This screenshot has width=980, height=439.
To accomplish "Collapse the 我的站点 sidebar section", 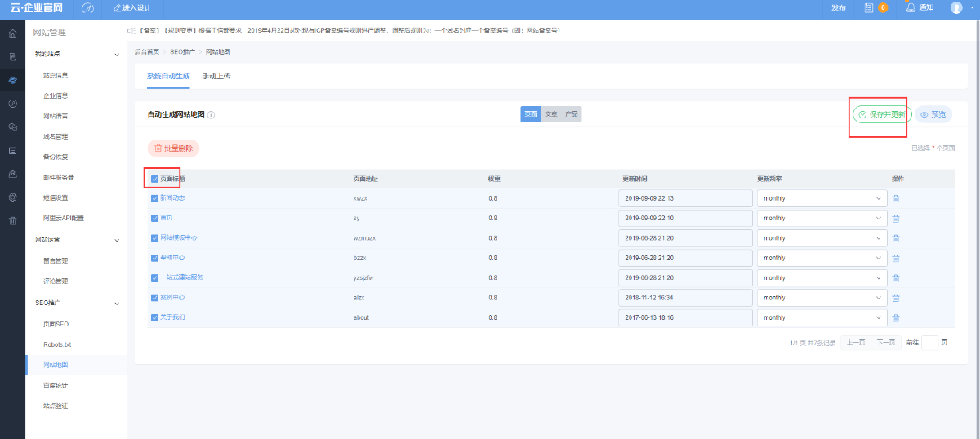I will (117, 55).
